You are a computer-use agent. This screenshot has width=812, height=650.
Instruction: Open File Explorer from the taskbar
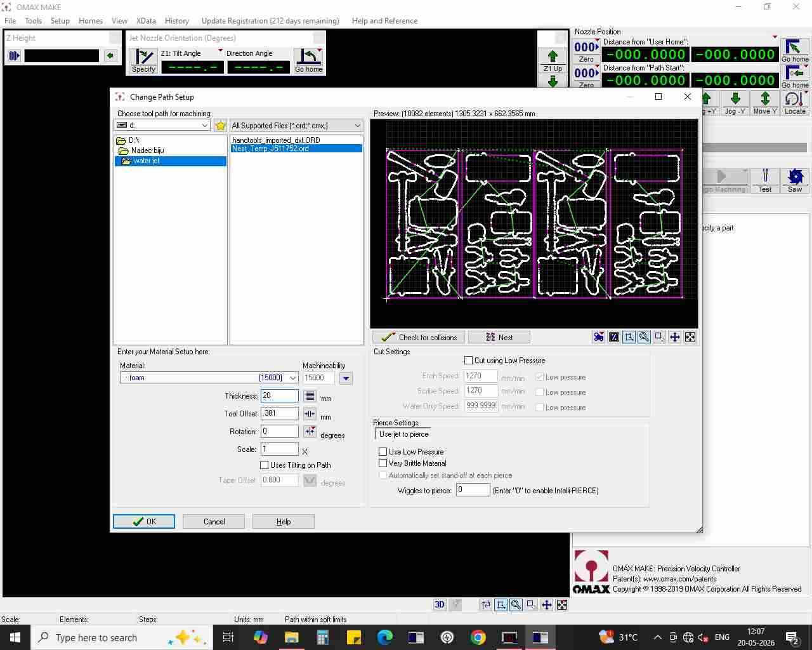[291, 637]
